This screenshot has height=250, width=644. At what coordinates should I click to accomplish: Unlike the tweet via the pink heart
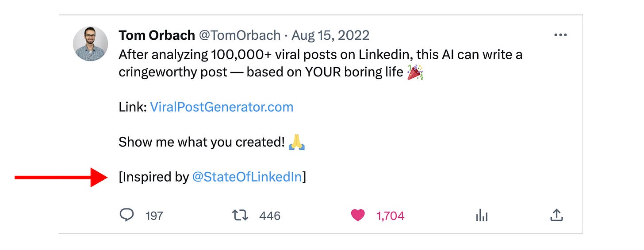pos(358,215)
